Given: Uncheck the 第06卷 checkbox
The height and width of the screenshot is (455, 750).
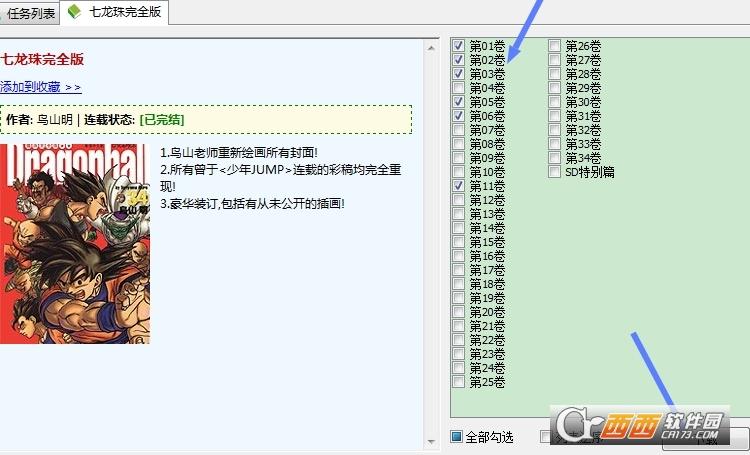Looking at the screenshot, I should [x=458, y=115].
